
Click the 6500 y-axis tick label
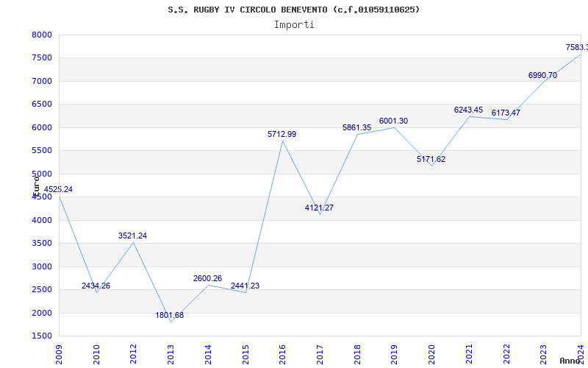tap(42, 105)
